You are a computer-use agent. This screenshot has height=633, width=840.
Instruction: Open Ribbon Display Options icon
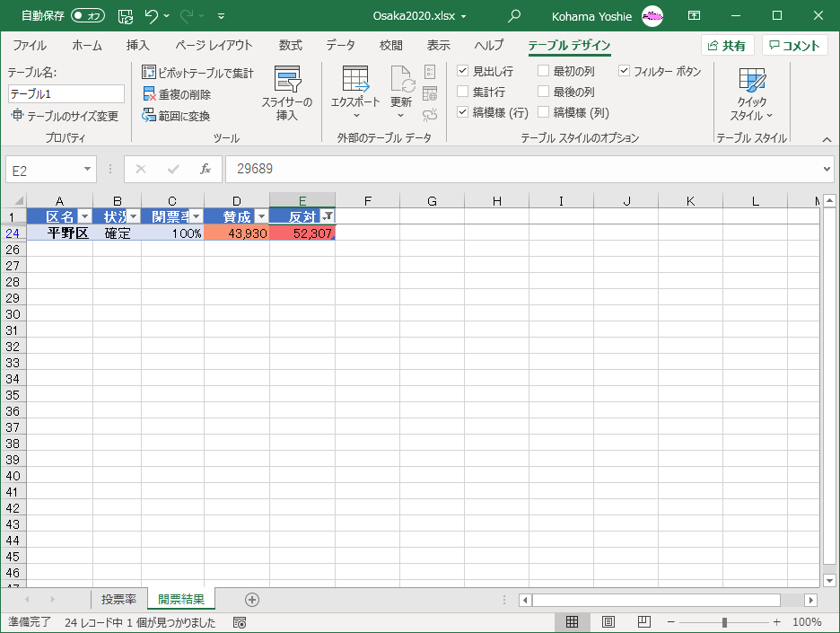[x=694, y=15]
